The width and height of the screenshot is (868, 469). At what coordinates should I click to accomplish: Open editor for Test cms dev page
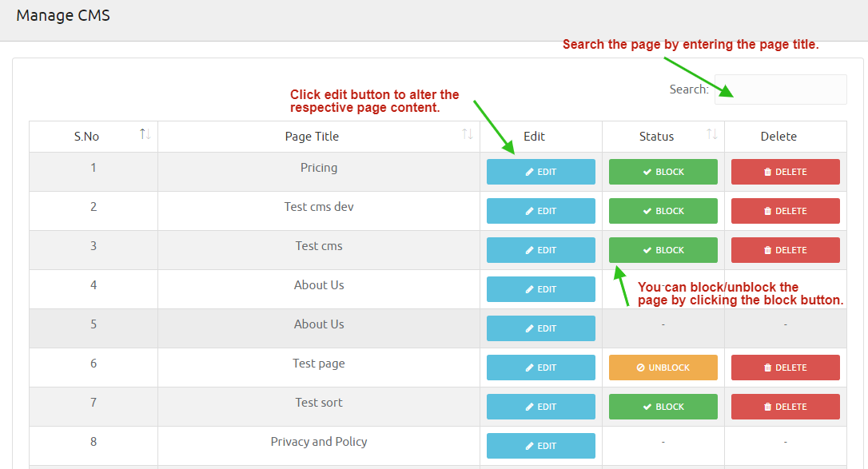(x=540, y=211)
